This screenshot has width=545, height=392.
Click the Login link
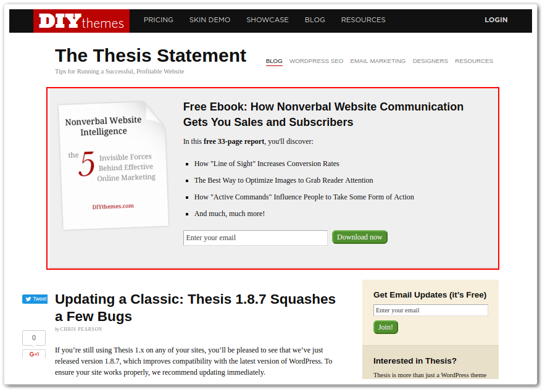tap(496, 20)
